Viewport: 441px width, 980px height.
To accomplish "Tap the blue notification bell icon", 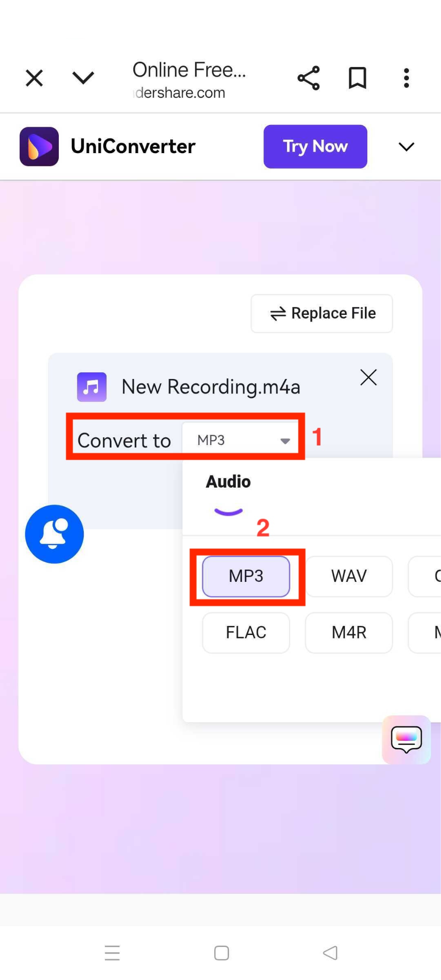I will click(x=55, y=534).
